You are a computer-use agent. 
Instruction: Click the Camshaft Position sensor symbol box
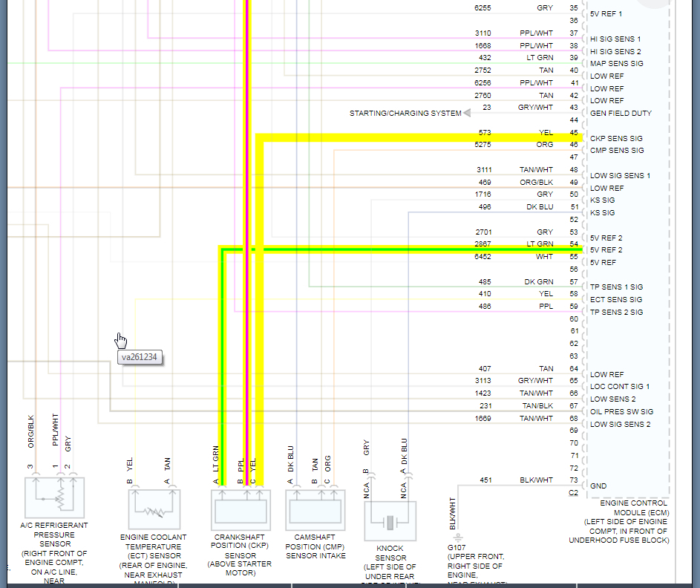click(x=315, y=510)
